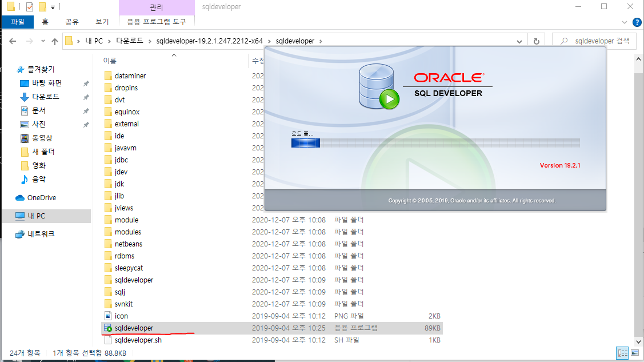This screenshot has height=362, width=644.
Task: Open the 공유 ribbon tab
Action: pos(72,22)
